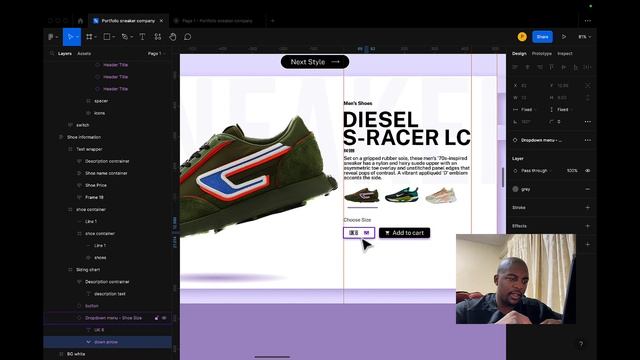Open the Pen tool options dropdown arrow
Image resolution: width=640 pixels, height=360 pixels.
[x=131, y=37]
